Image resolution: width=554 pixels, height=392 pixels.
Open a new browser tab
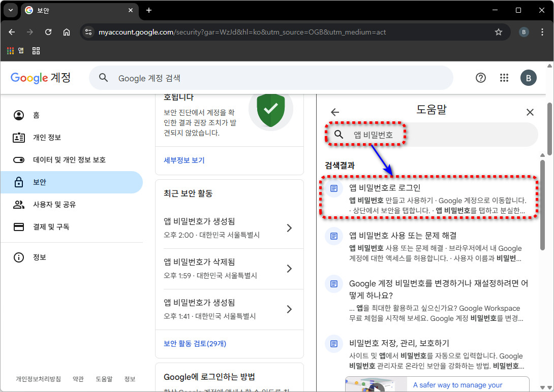[x=149, y=10]
